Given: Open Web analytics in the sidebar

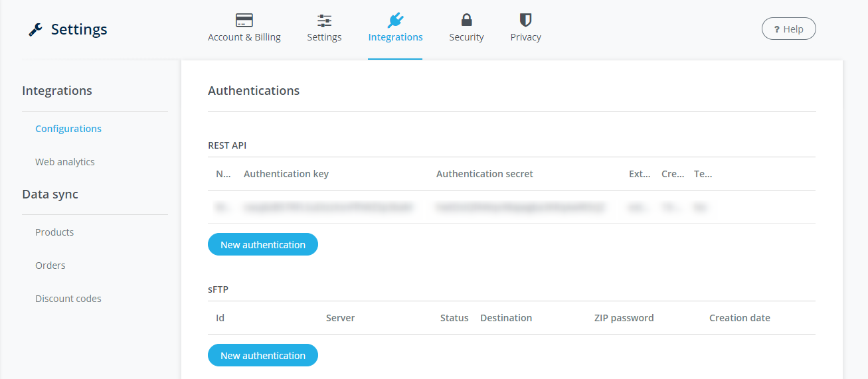Looking at the screenshot, I should click(65, 162).
